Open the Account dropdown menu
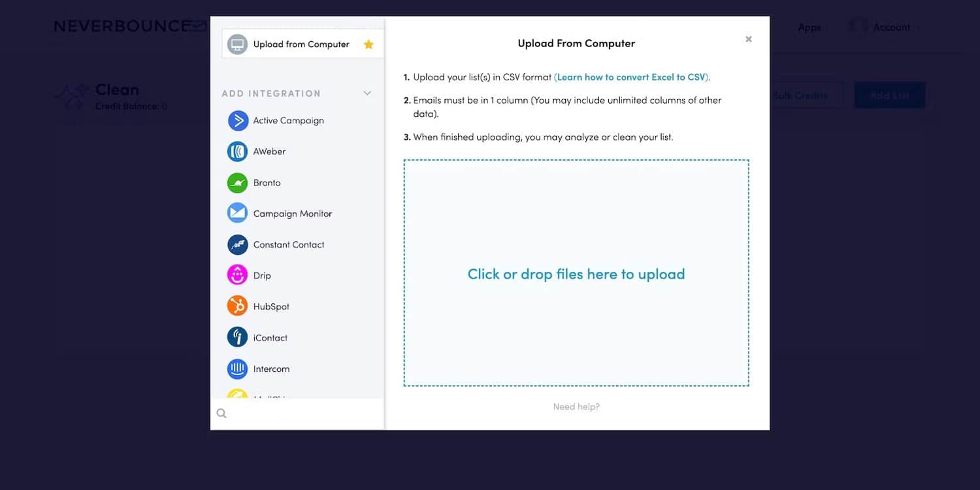 (x=891, y=27)
